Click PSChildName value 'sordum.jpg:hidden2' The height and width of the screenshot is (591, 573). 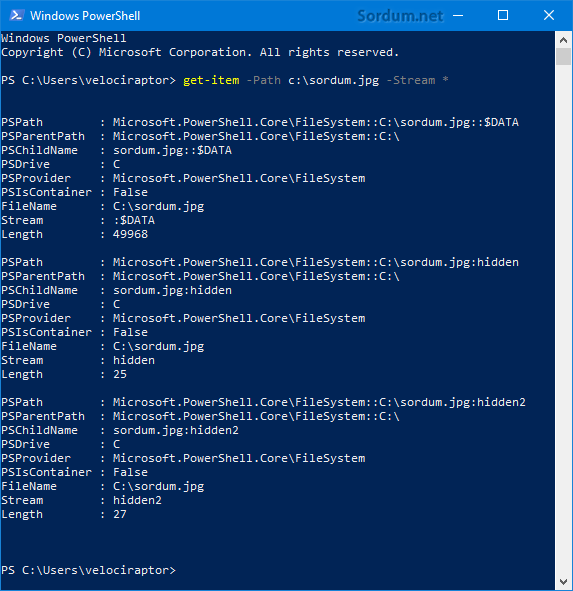pyautogui.click(x=176, y=430)
